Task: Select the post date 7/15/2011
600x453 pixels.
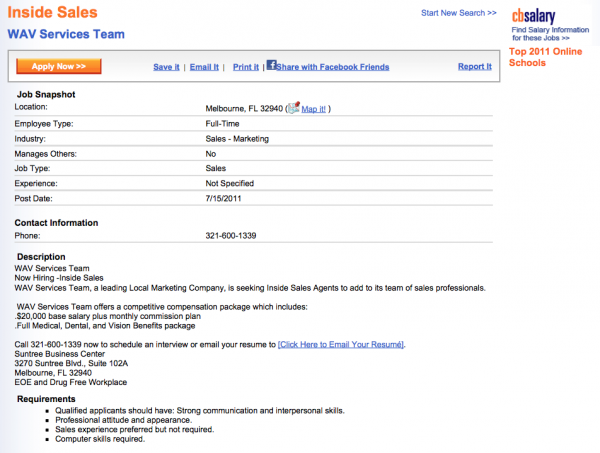Action: [223, 199]
